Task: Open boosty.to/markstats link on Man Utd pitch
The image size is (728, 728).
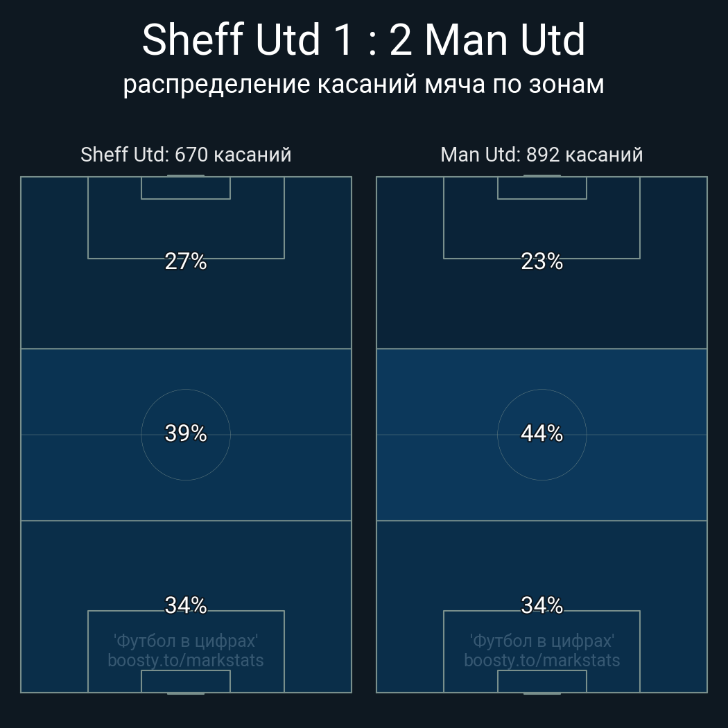Action: (x=541, y=660)
